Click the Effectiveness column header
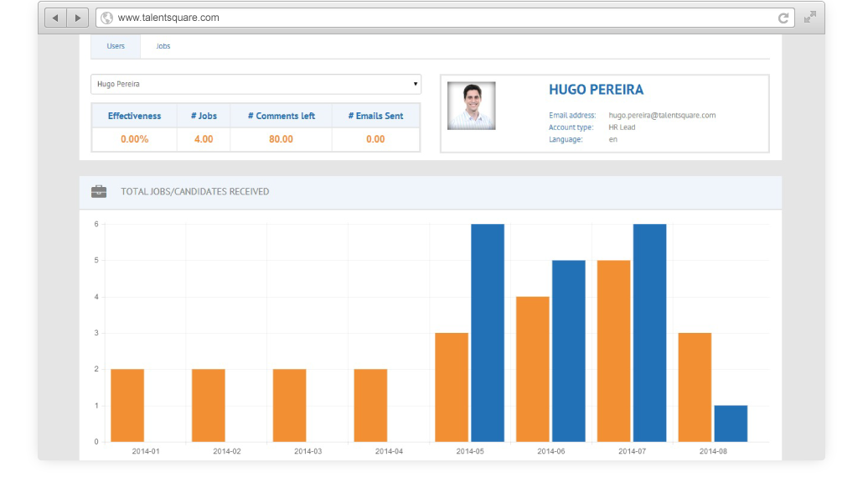 tap(134, 116)
